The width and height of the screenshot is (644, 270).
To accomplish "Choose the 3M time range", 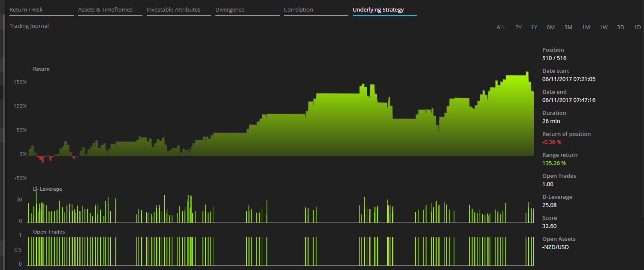I will tap(568, 27).
